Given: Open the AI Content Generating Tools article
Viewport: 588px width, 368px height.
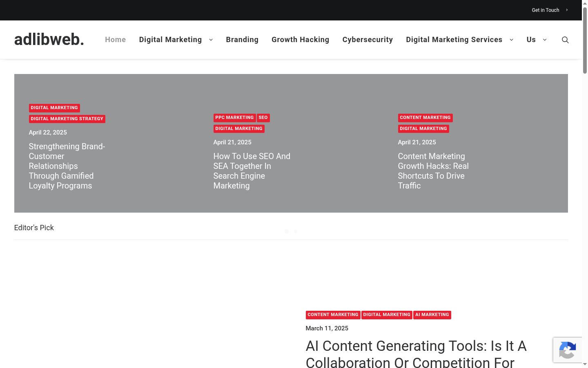Looking at the screenshot, I should pyautogui.click(x=416, y=354).
